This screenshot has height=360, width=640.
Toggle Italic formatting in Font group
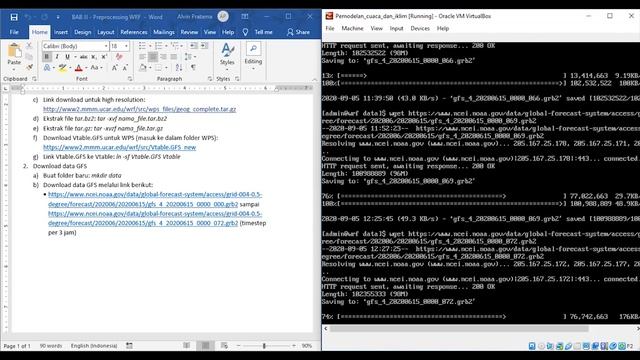click(x=57, y=57)
